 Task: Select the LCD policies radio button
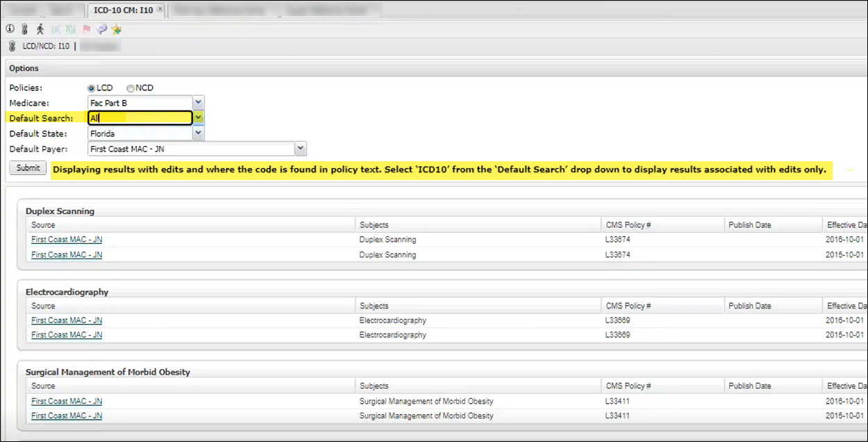(x=91, y=88)
